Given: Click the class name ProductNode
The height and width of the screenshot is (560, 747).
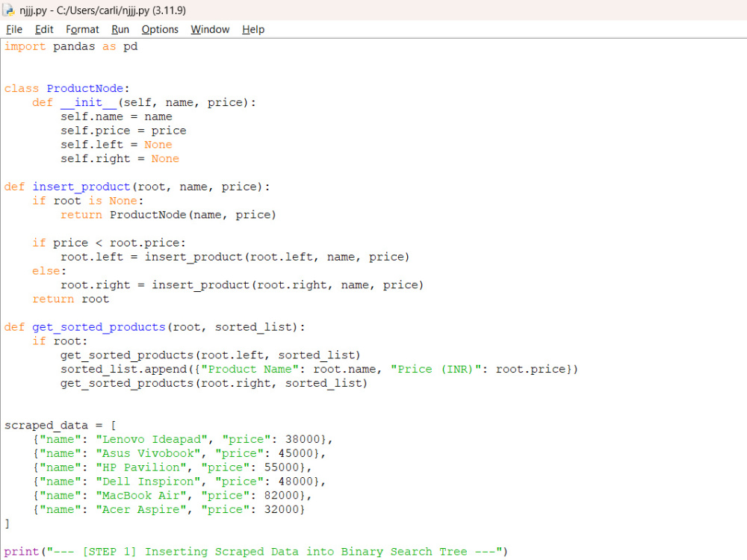Looking at the screenshot, I should [x=85, y=89].
